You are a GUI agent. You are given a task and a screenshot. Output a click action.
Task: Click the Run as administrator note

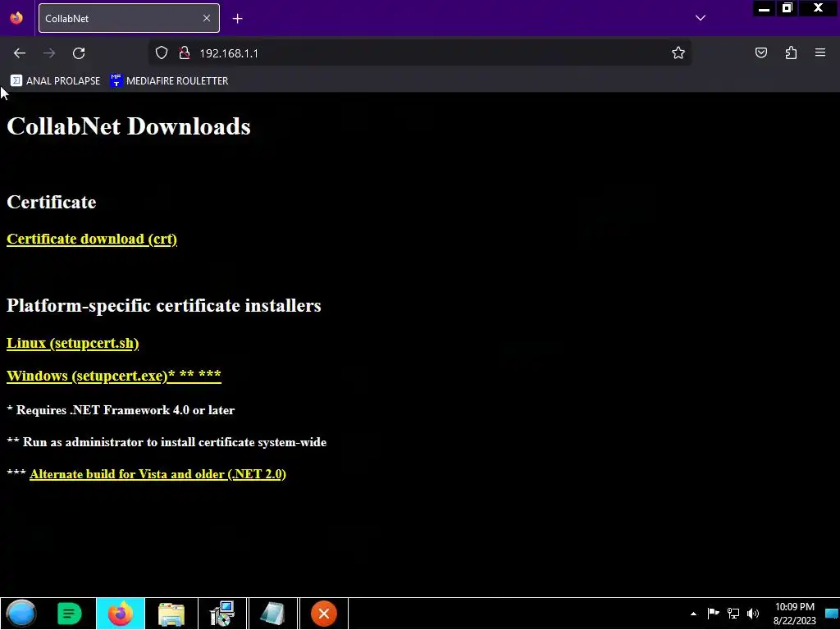coord(167,442)
